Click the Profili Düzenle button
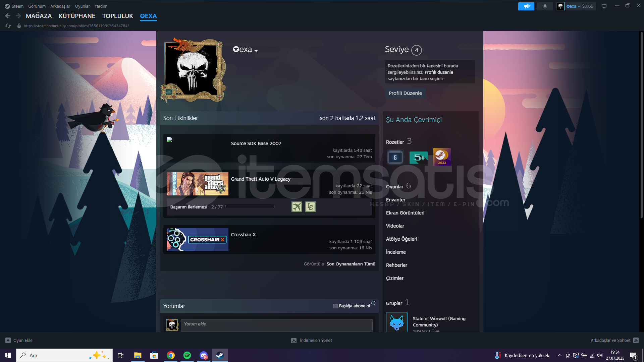This screenshot has width=644, height=362. (x=405, y=93)
